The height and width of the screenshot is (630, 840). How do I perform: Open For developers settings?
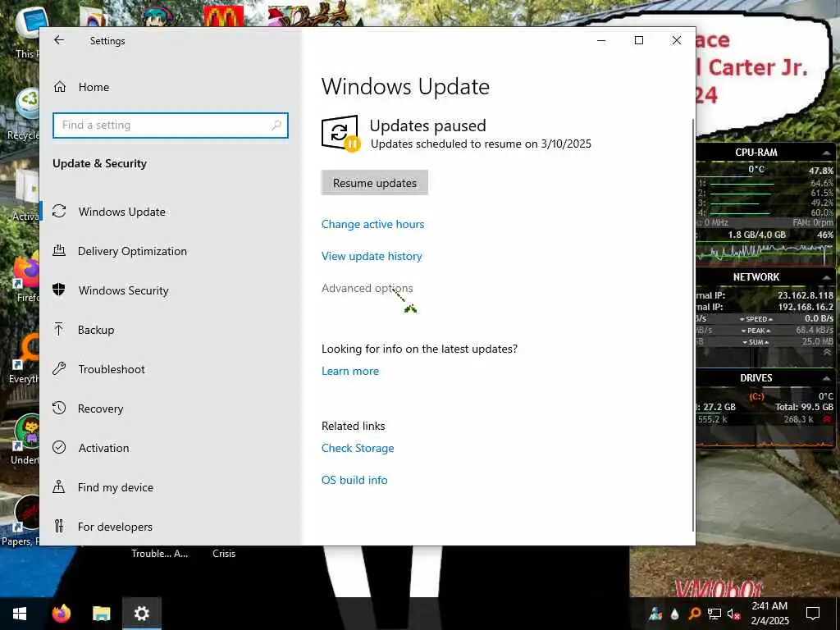tap(115, 527)
